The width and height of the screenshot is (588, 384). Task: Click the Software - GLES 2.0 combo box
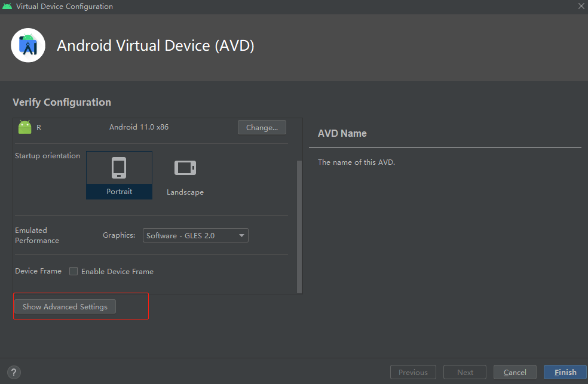(x=195, y=235)
